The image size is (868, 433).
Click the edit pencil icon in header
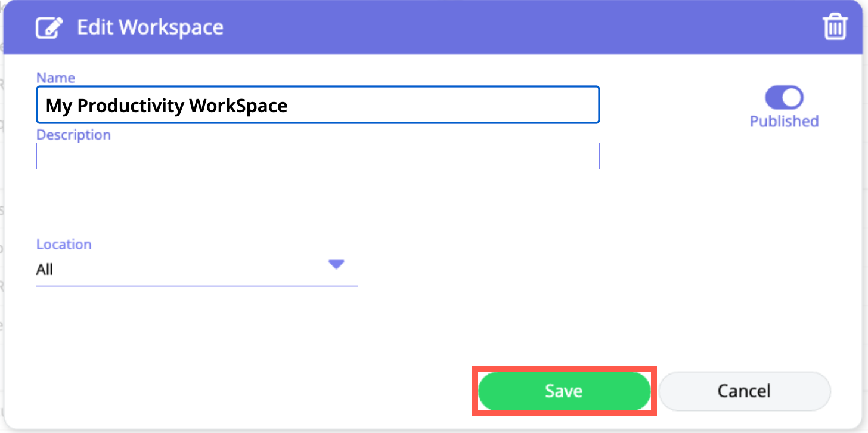(49, 28)
